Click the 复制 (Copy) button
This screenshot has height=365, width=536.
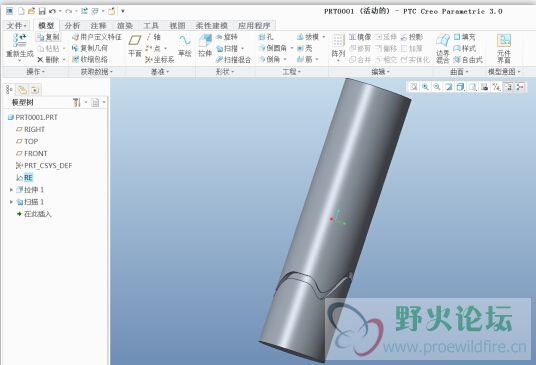[x=48, y=37]
